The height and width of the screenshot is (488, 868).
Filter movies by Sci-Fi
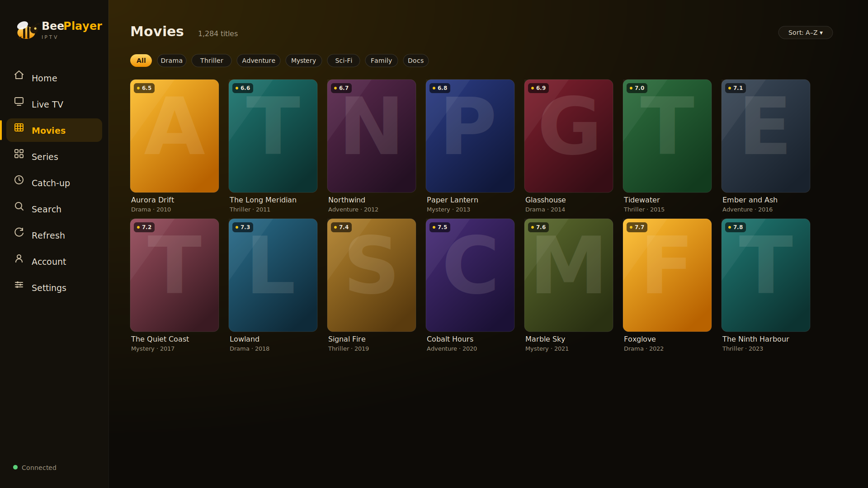pos(344,61)
